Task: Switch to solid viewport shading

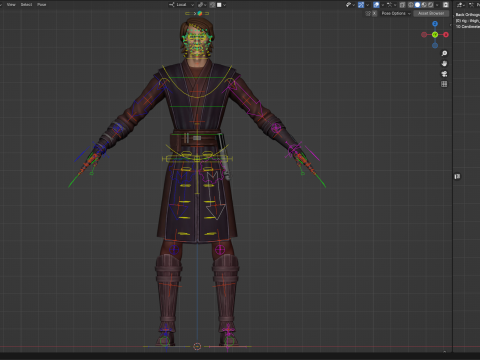Action: 417,5
